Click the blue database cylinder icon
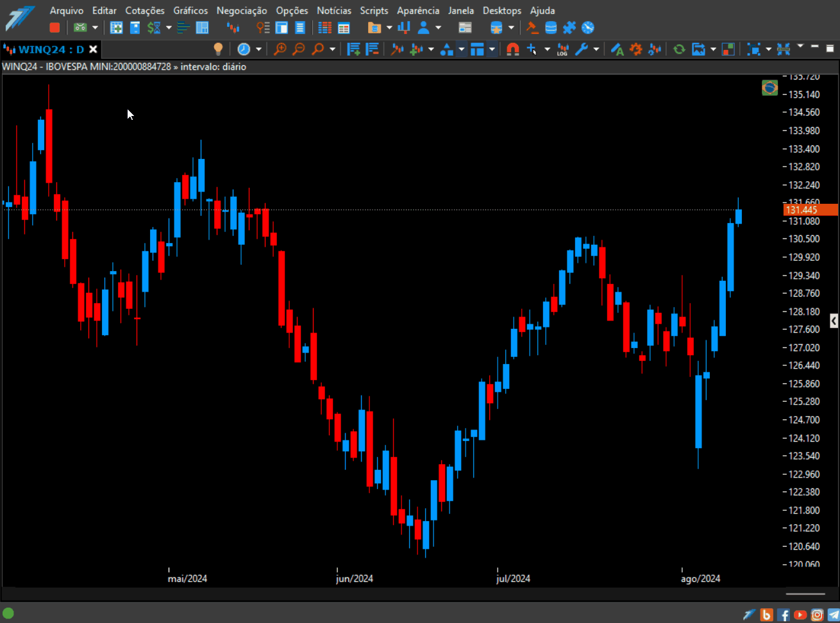Screen dimensions: 840x623 point(551,28)
